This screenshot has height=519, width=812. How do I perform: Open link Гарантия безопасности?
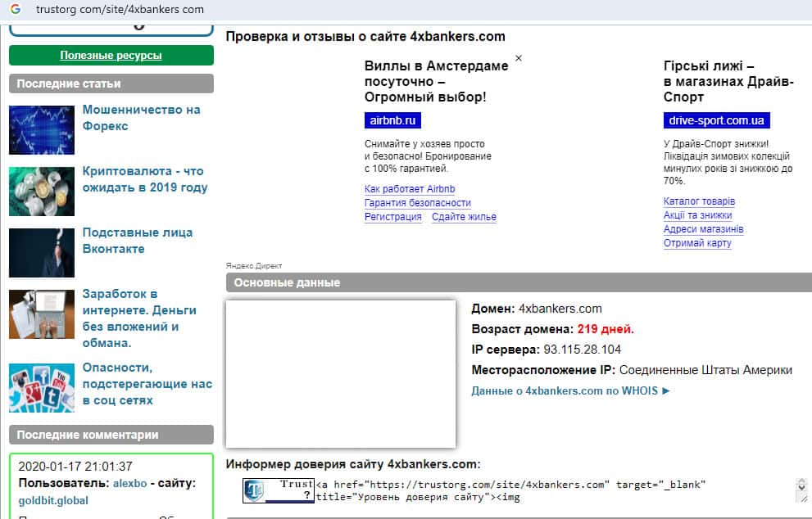(418, 203)
